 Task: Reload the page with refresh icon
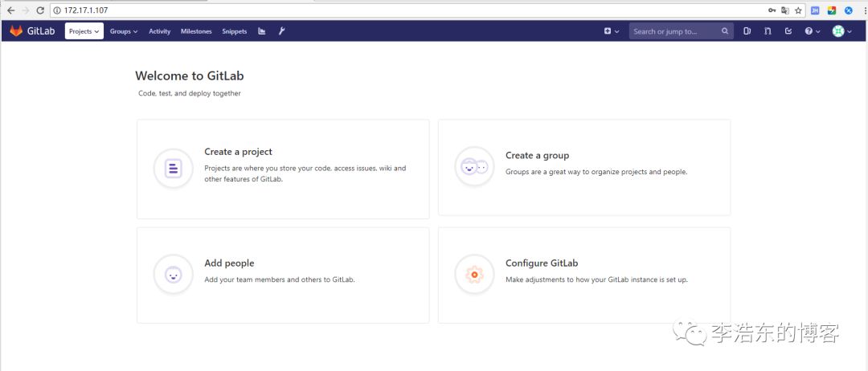tap(40, 10)
